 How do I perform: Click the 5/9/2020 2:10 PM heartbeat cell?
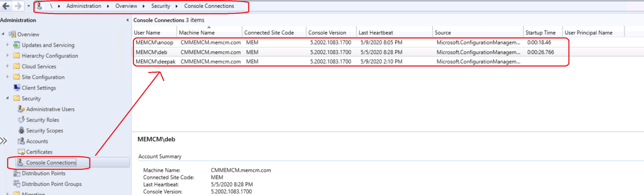click(x=381, y=62)
